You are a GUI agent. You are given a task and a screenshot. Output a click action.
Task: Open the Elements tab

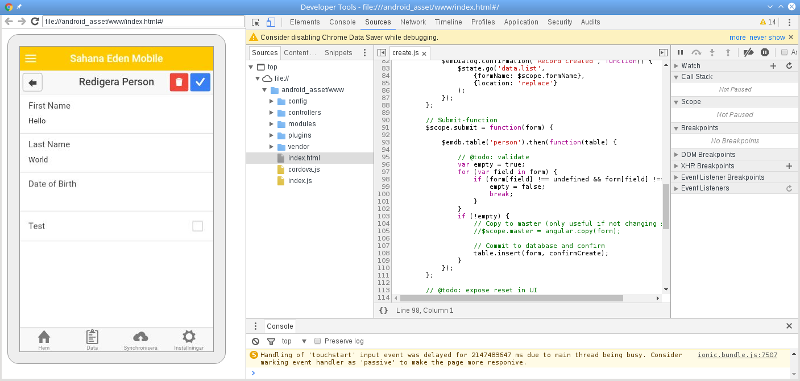305,22
